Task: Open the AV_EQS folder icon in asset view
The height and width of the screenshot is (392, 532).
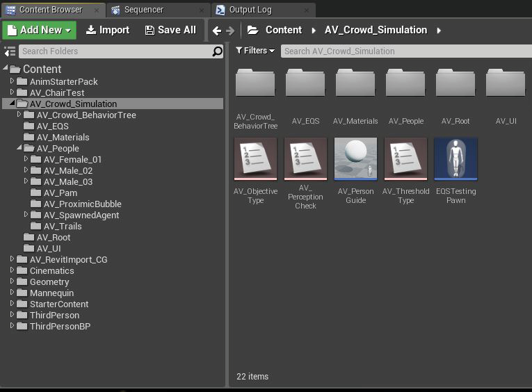Action: coord(305,83)
